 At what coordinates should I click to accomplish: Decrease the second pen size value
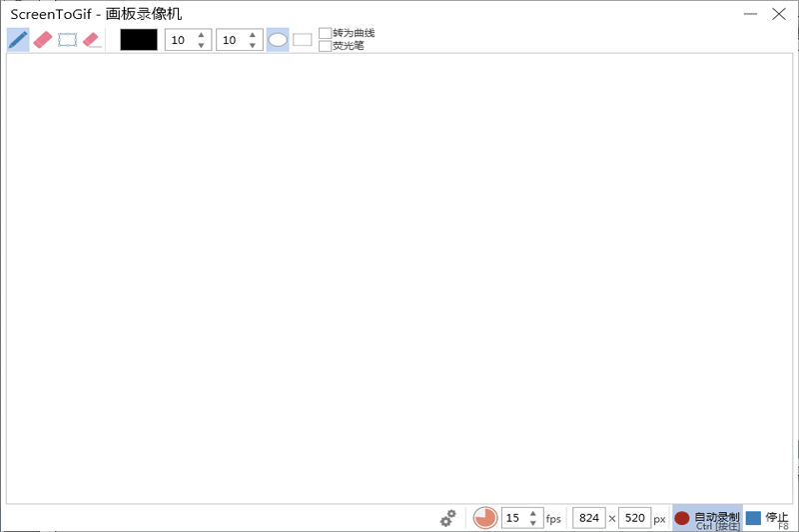(x=253, y=45)
